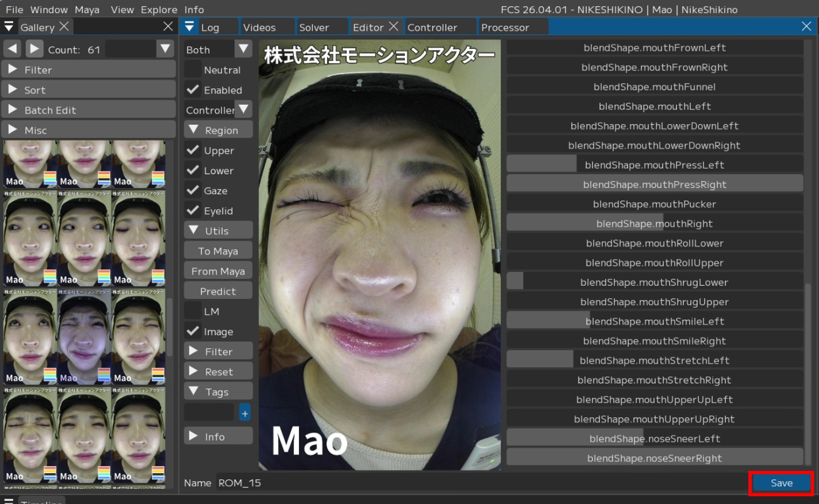The image size is (819, 504).
Task: Switch to the Solver tab
Action: tap(314, 27)
